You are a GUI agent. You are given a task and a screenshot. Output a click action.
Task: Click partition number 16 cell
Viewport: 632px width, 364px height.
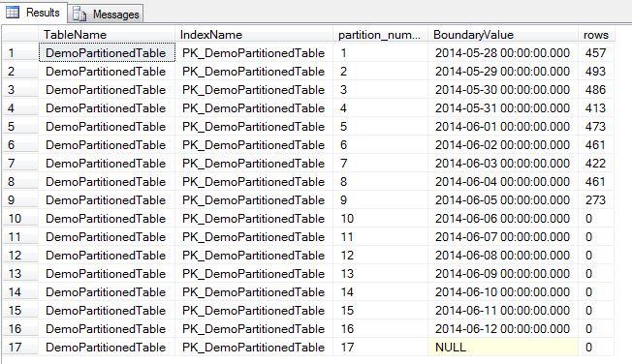[x=381, y=328]
